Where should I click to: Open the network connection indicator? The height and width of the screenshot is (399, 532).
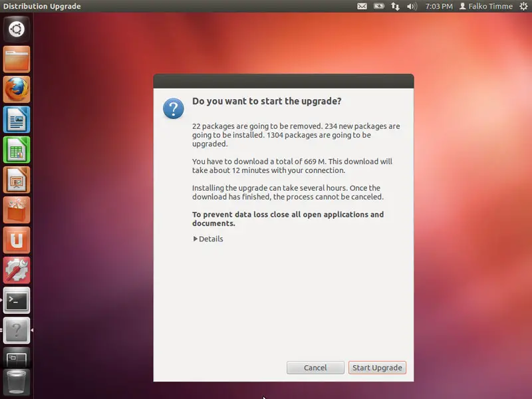[395, 6]
